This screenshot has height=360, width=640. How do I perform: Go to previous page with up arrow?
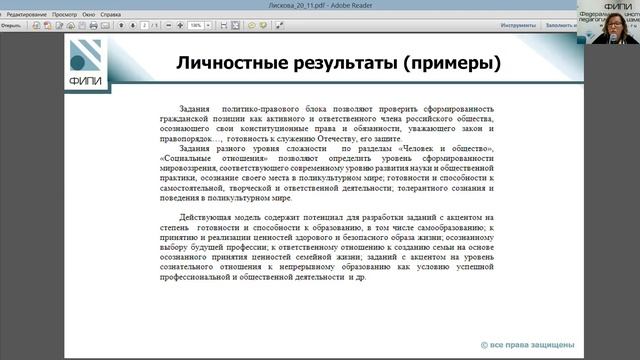point(121,25)
